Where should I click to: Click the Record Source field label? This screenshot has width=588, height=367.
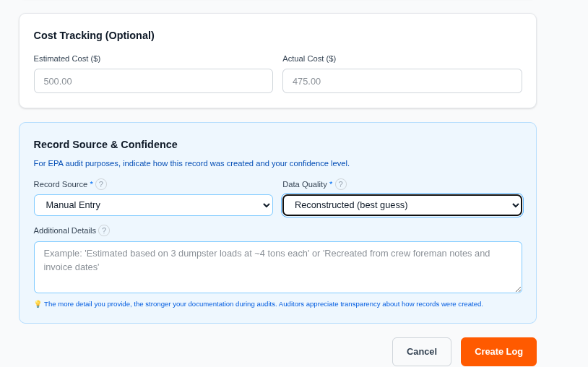61,184
